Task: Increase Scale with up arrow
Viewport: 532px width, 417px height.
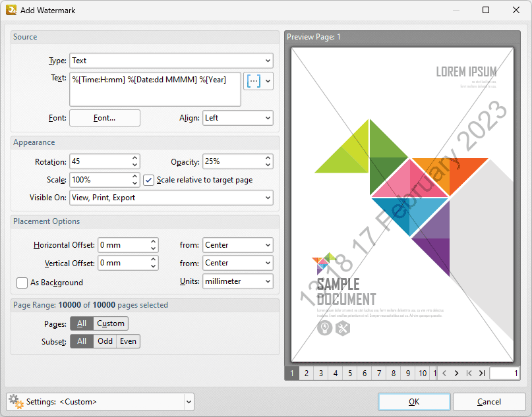Action: (134, 176)
